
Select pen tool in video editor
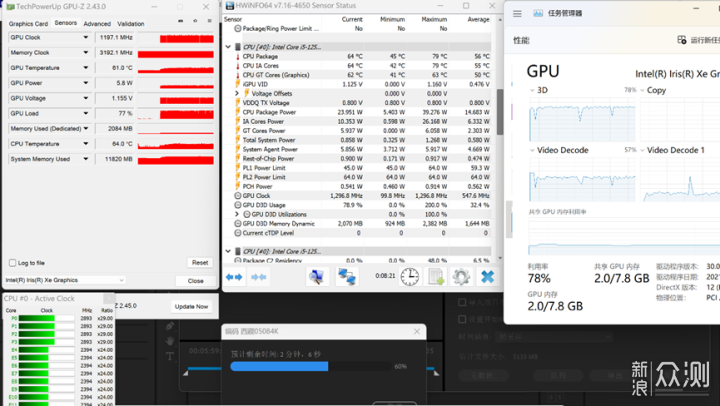pos(169,326)
